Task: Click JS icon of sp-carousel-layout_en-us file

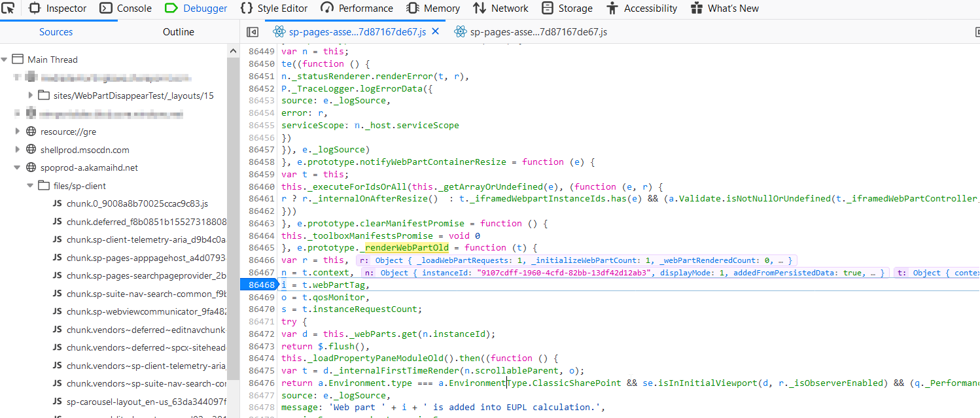Action: (x=57, y=402)
